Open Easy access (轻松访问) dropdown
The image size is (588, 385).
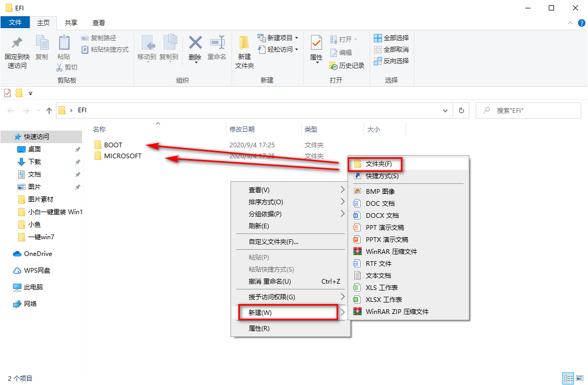point(278,50)
